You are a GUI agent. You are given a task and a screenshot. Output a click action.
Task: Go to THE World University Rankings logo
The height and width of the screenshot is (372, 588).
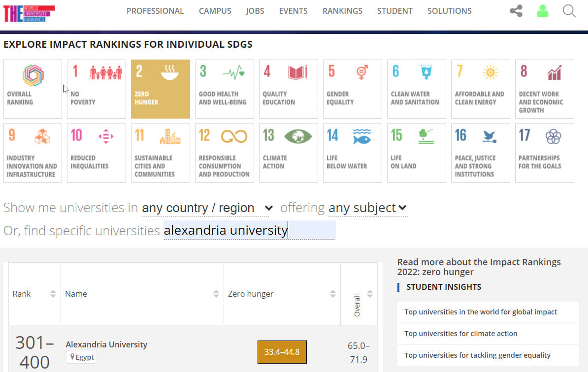(x=29, y=13)
